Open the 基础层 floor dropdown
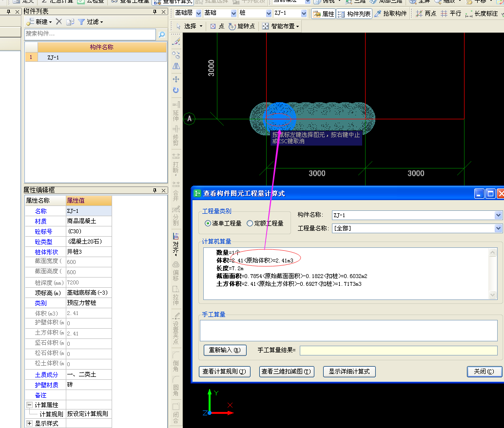The width and height of the screenshot is (504, 428). (x=199, y=14)
